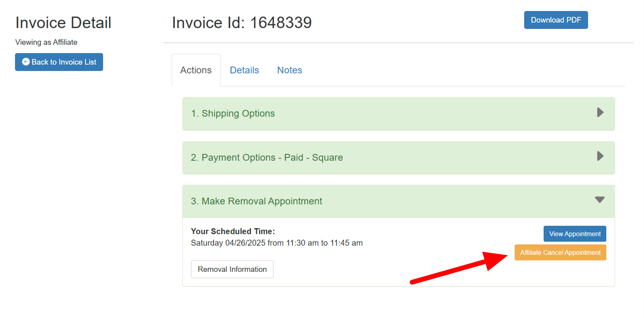644x318 pixels.
Task: Click the 1. Shipping Options heading
Action: tap(233, 114)
